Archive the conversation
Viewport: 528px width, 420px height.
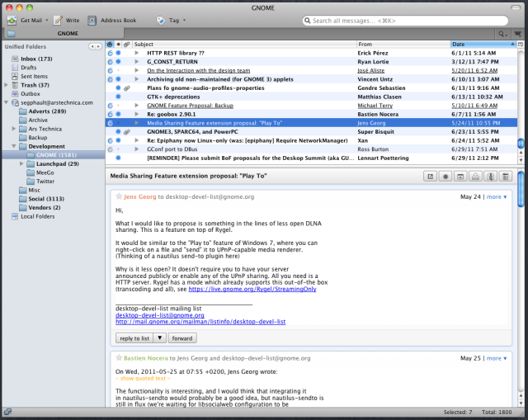[x=460, y=176]
